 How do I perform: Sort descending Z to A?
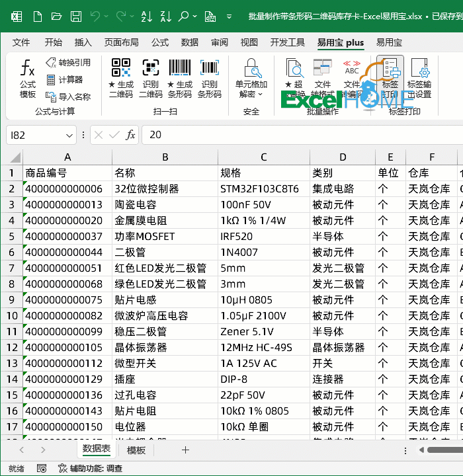coord(165,16)
